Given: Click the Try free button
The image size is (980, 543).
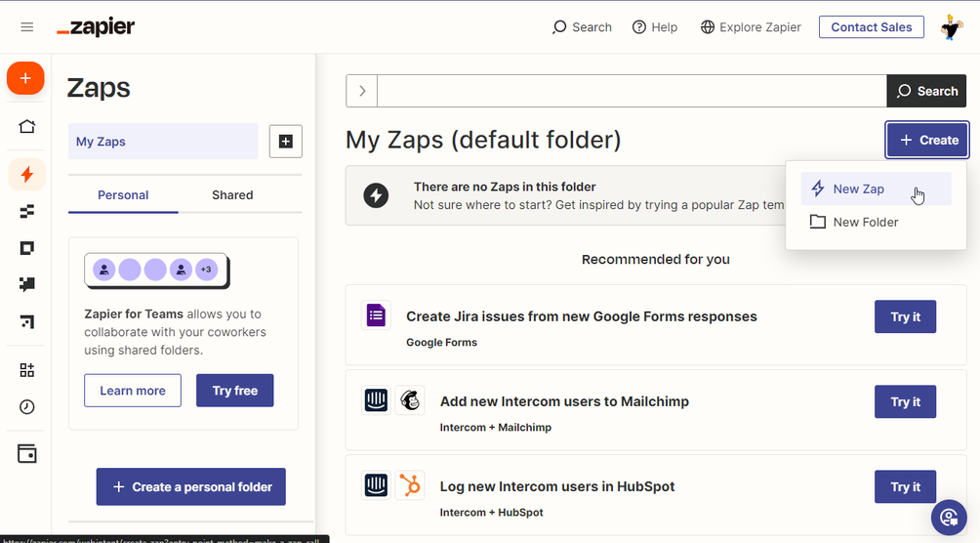Looking at the screenshot, I should 235,391.
